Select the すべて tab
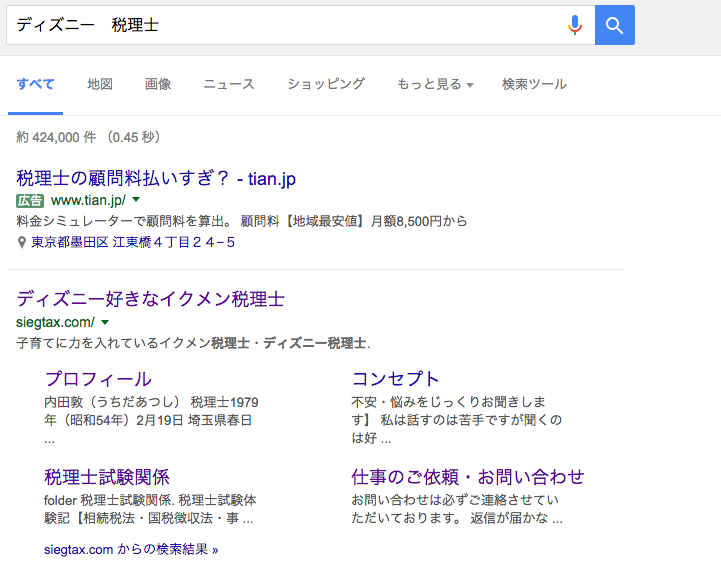The height and width of the screenshot is (575, 721). pyautogui.click(x=35, y=84)
